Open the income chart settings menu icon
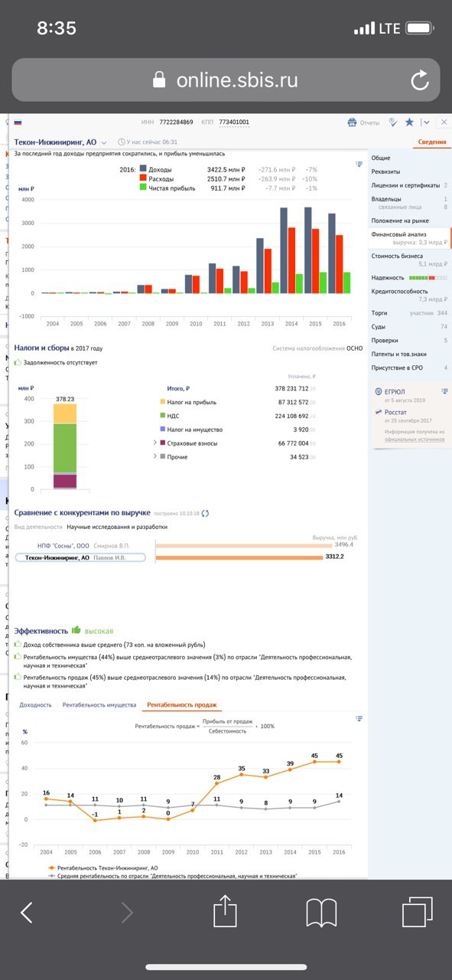 click(359, 164)
